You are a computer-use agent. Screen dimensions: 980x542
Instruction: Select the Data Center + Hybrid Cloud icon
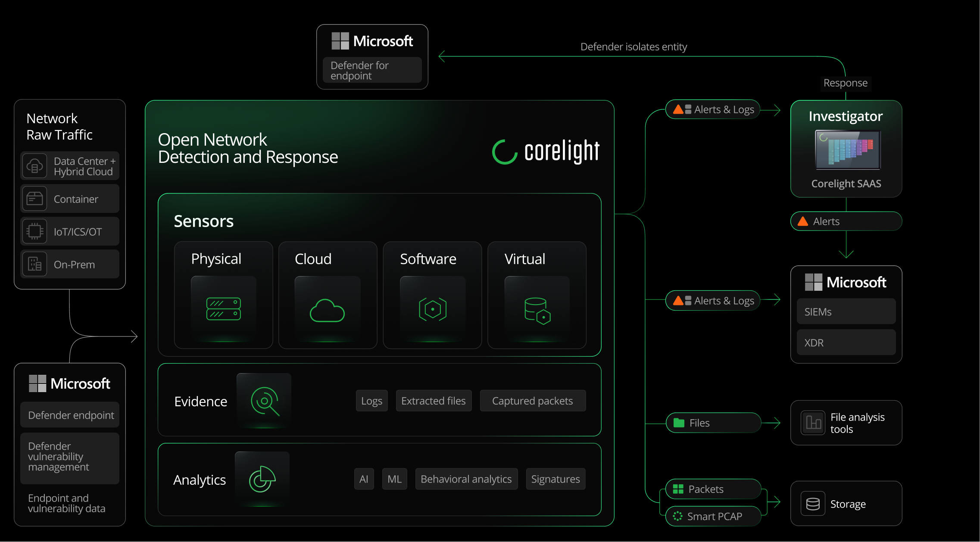[34, 166]
